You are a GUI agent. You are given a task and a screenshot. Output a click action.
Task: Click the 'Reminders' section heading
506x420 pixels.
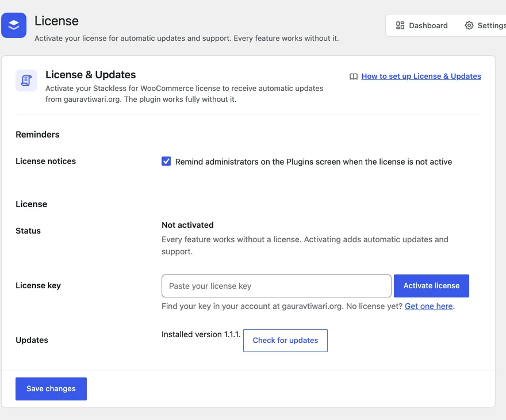(x=37, y=134)
